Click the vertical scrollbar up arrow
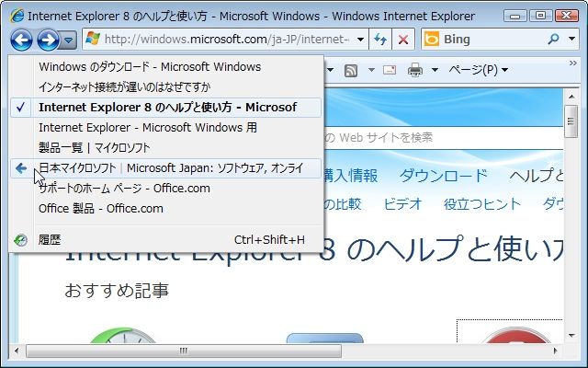The height and width of the screenshot is (368, 588). pos(571,98)
